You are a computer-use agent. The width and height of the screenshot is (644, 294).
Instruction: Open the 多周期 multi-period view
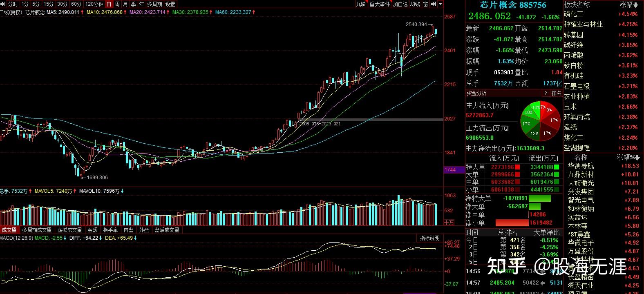(155, 4)
